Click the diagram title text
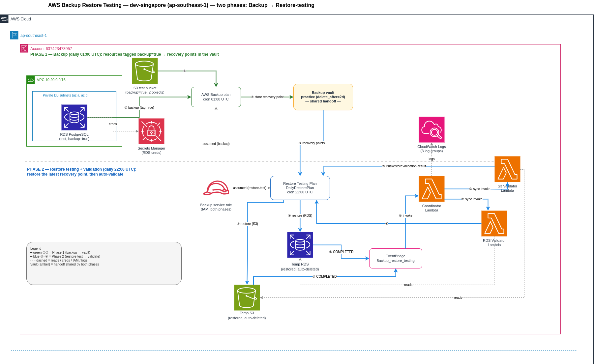This screenshot has width=594, height=364. 181,5
